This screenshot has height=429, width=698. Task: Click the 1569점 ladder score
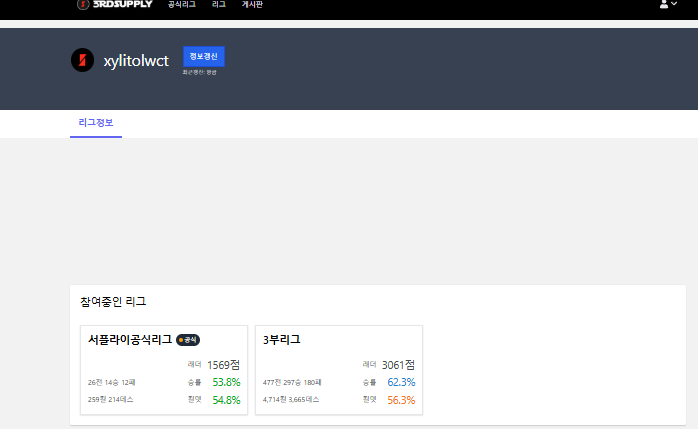[x=224, y=365]
